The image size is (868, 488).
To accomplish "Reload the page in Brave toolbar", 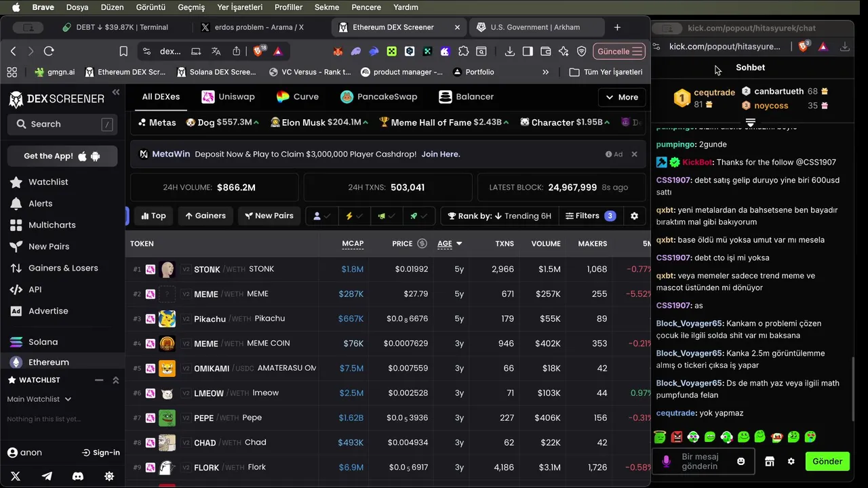I will 49,52.
